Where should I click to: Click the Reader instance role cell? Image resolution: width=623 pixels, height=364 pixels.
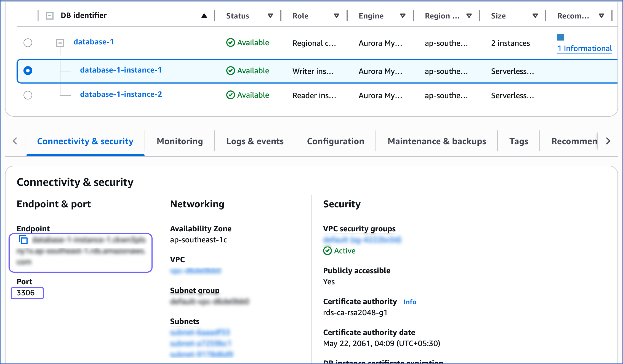(x=314, y=95)
